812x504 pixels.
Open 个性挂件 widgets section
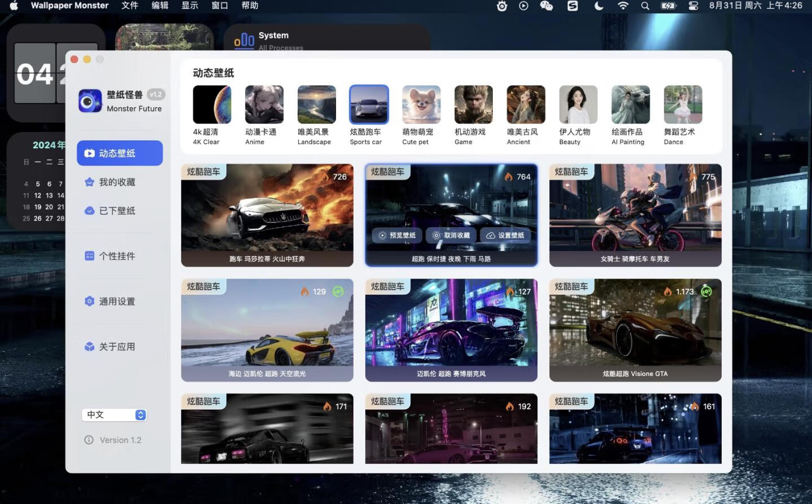pos(117,256)
